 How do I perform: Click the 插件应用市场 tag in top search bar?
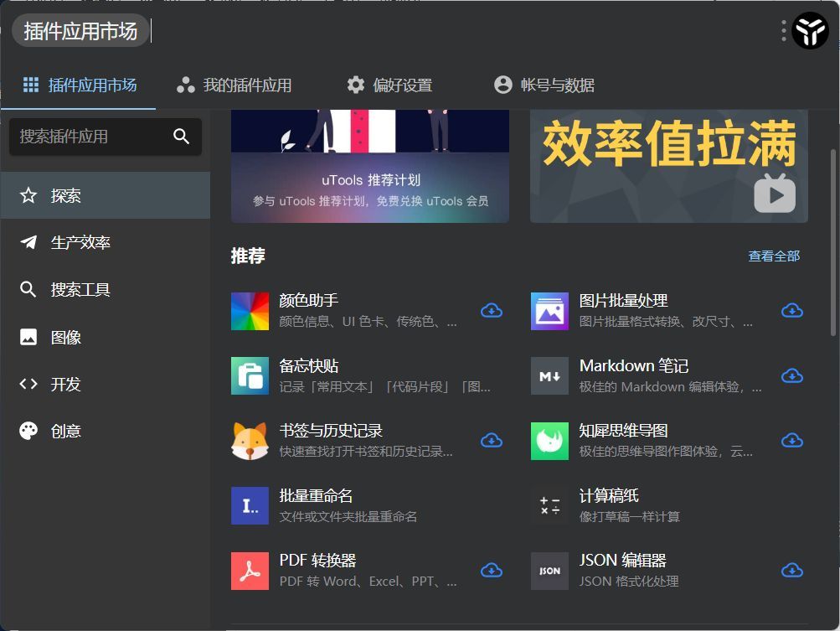(x=80, y=30)
